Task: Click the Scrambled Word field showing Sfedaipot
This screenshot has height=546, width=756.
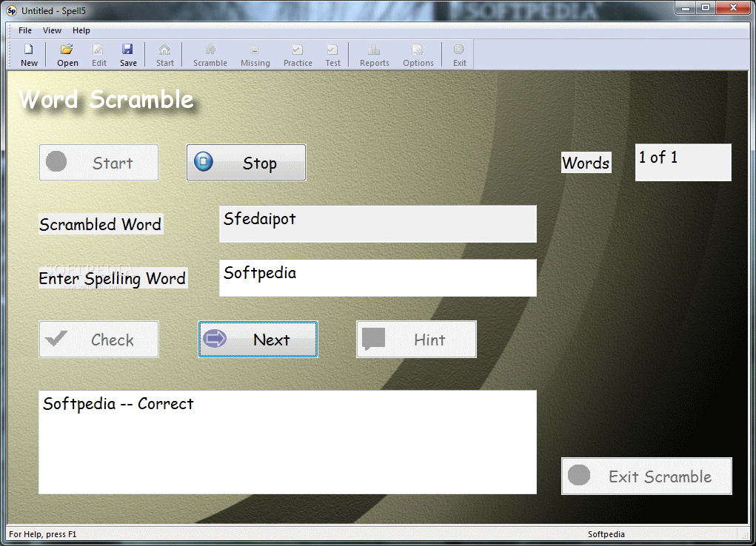Action: click(378, 224)
